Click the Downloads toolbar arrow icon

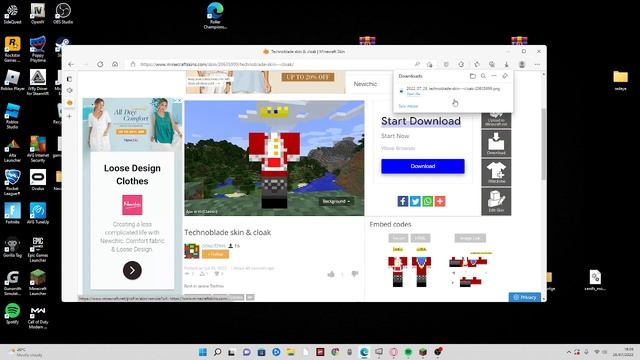pos(507,64)
